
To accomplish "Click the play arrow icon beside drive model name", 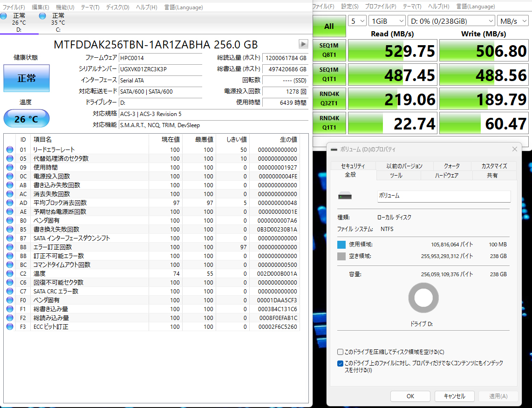I will click(303, 44).
